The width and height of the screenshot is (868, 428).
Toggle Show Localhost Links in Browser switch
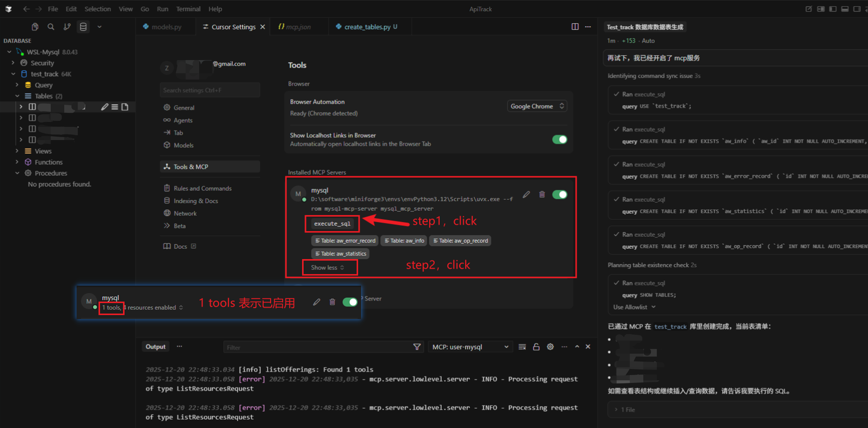[560, 140]
